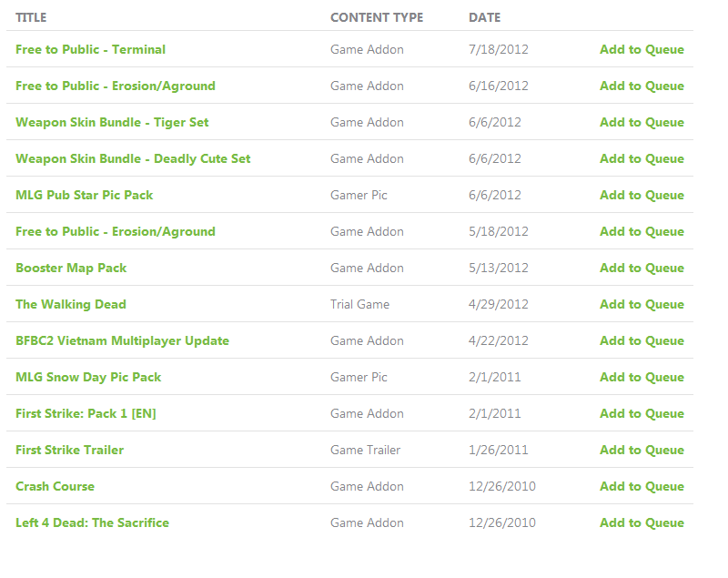This screenshot has width=728, height=578.
Task: Open MLG Pub Star Pic Pack
Action: (x=84, y=195)
